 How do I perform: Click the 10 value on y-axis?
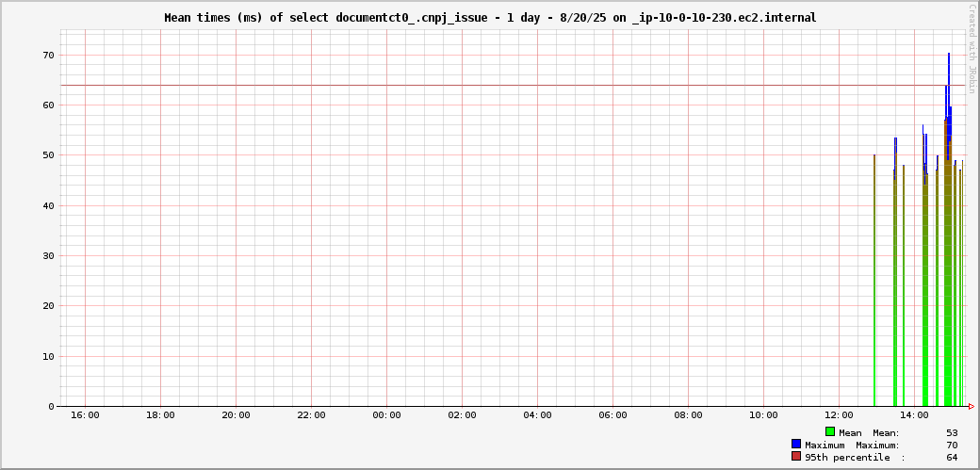point(49,356)
